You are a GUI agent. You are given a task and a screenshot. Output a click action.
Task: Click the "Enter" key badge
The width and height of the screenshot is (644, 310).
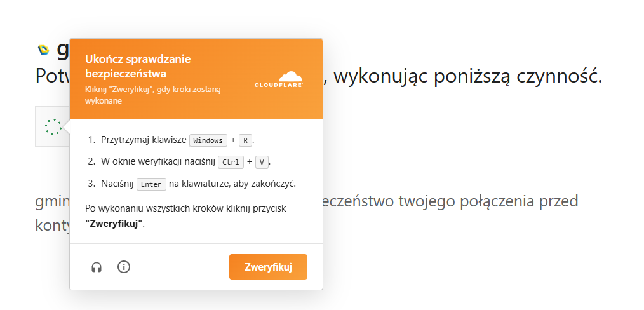151,184
